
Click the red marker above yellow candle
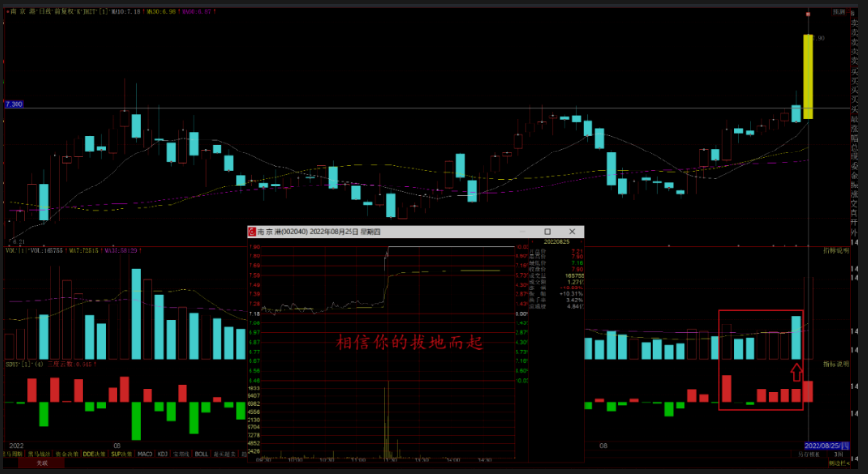point(808,15)
